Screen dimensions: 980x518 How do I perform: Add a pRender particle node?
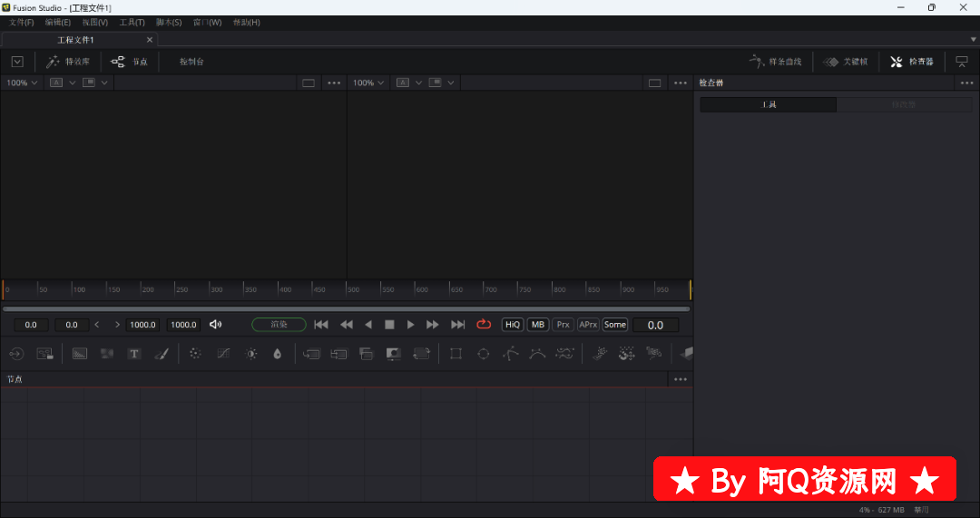pyautogui.click(x=653, y=354)
